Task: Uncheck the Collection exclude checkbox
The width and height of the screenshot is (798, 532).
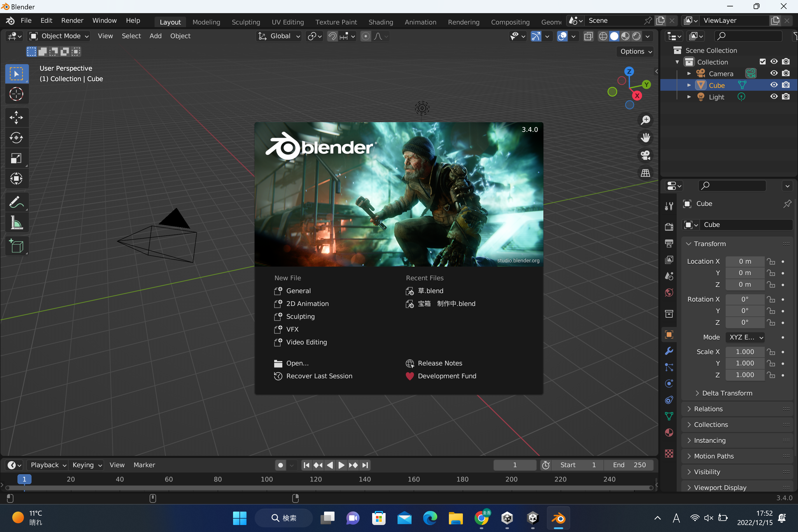Action: point(762,62)
